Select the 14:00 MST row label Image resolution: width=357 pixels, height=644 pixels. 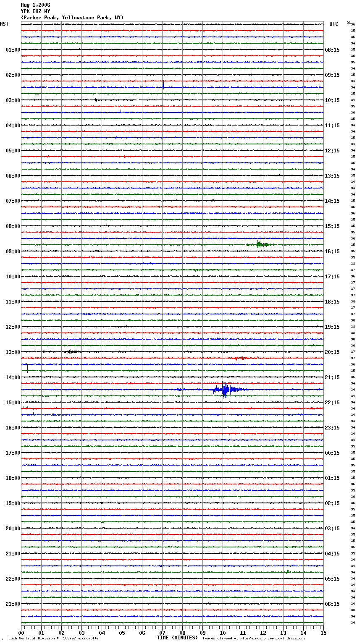13,377
